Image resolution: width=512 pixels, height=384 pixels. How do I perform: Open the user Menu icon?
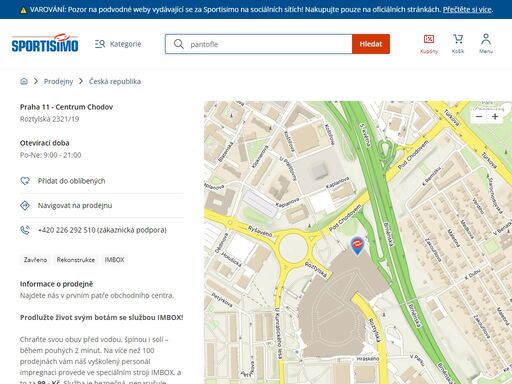[x=486, y=44]
